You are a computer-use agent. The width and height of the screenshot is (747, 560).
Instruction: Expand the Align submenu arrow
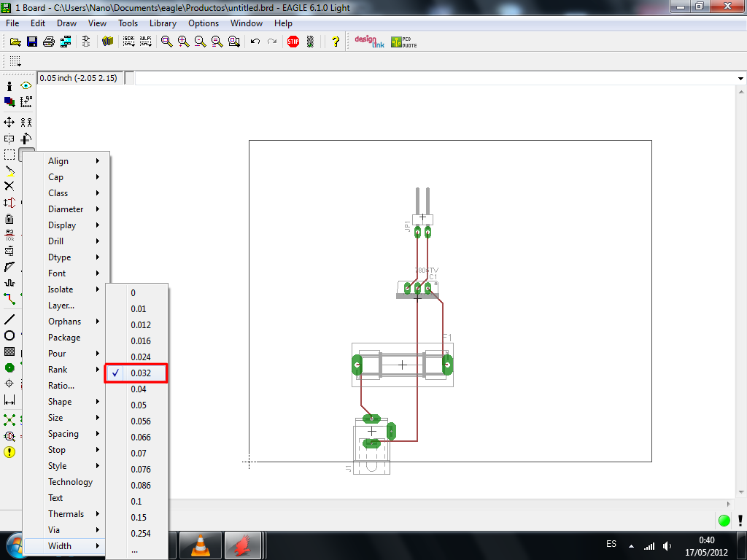(x=98, y=161)
